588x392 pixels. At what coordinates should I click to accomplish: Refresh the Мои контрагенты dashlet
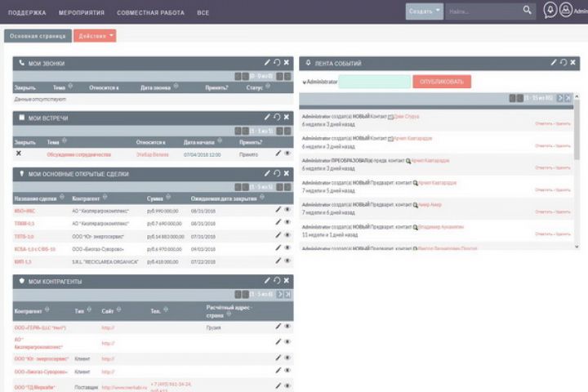coord(277,281)
